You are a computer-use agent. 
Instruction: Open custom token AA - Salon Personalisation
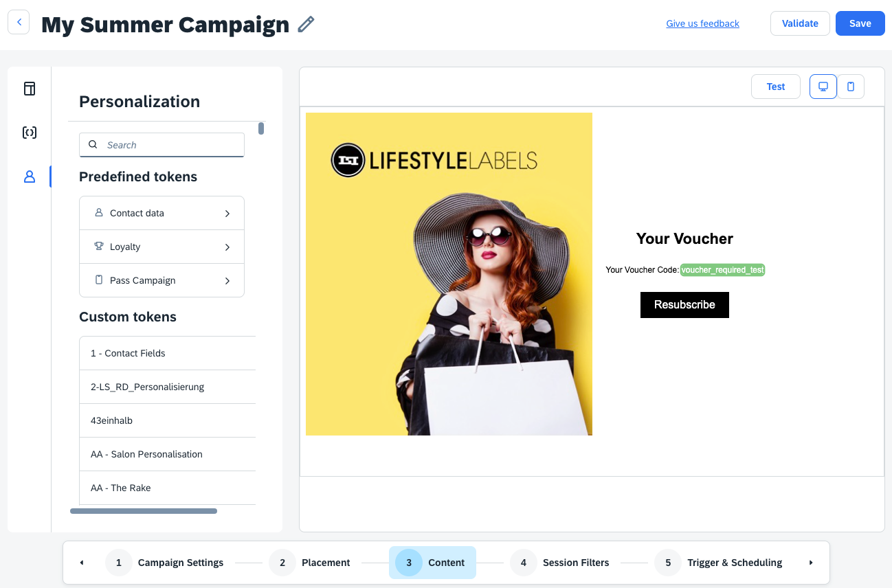[x=168, y=454]
